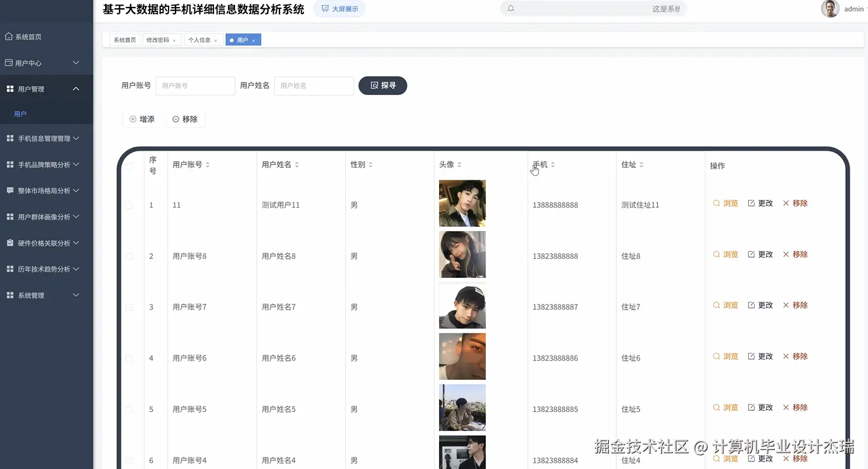Click the avatar photo of 用户姓名7
868x469 pixels.
coord(463,306)
